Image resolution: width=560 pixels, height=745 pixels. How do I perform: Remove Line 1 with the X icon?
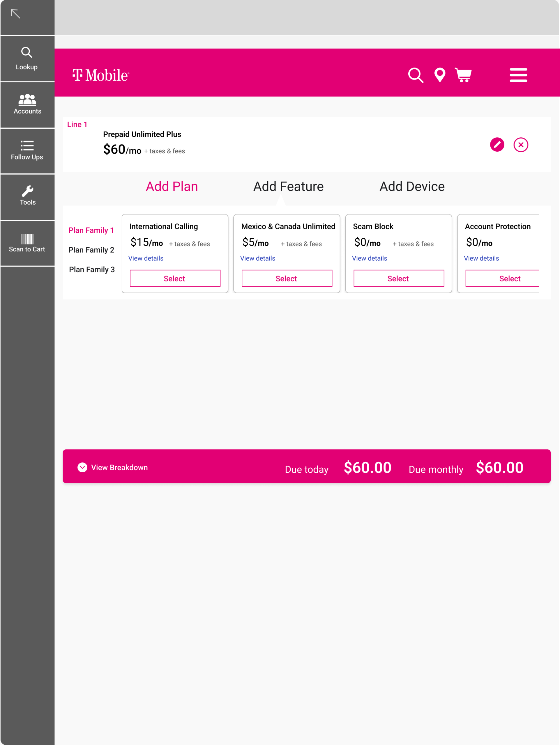pyautogui.click(x=521, y=145)
